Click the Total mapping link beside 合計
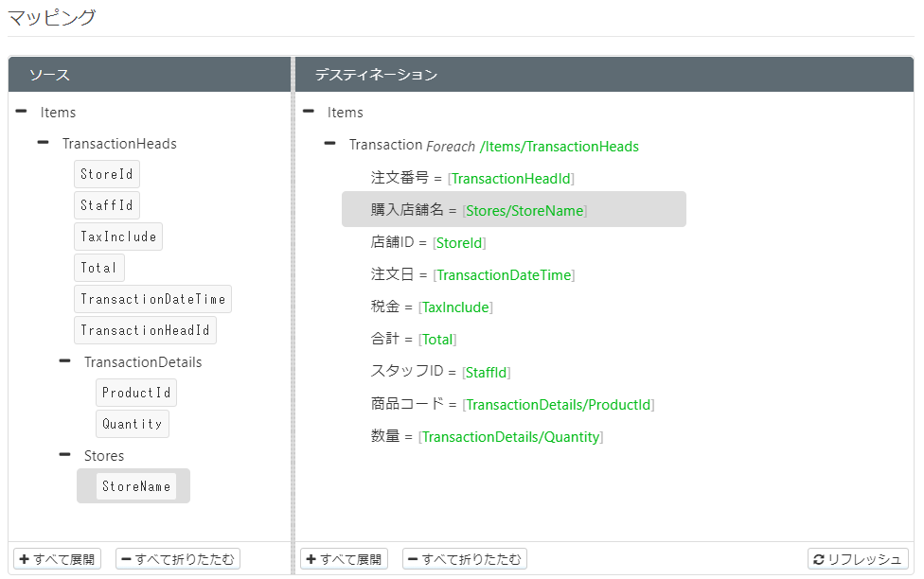The image size is (924, 579). (436, 339)
